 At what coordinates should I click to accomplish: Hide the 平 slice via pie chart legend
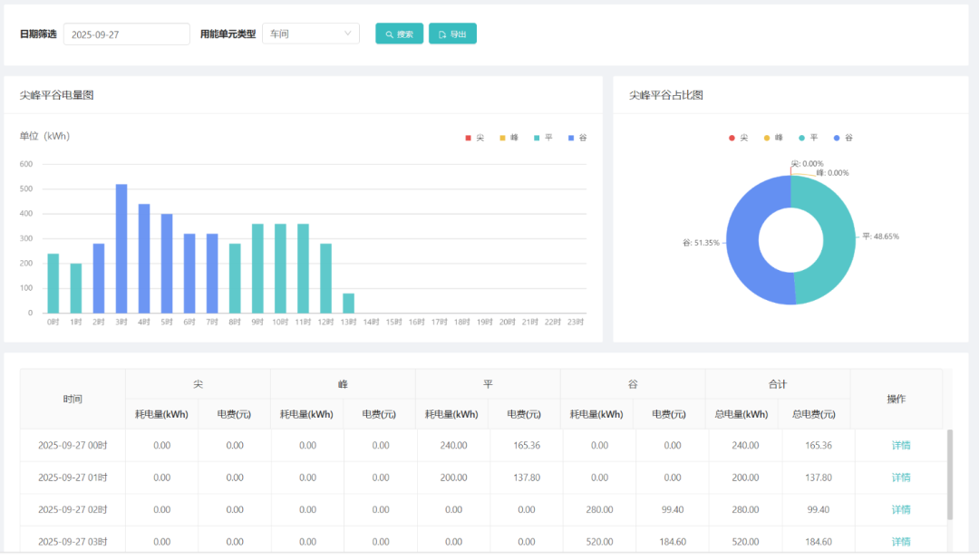point(809,138)
